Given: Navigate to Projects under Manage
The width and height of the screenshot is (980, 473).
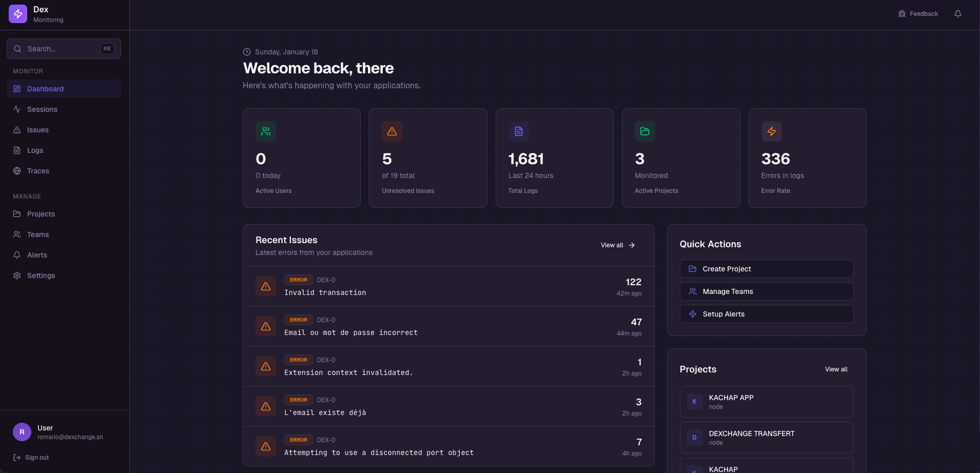Looking at the screenshot, I should [41, 213].
